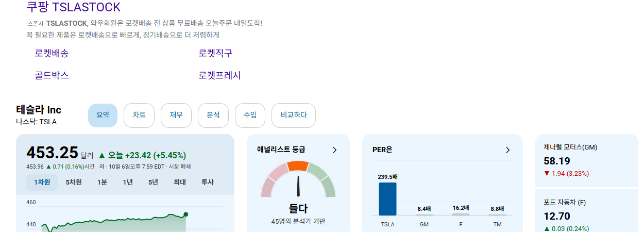Click the 453.25 price value
Image resolution: width=644 pixels, height=232 pixels.
point(52,153)
